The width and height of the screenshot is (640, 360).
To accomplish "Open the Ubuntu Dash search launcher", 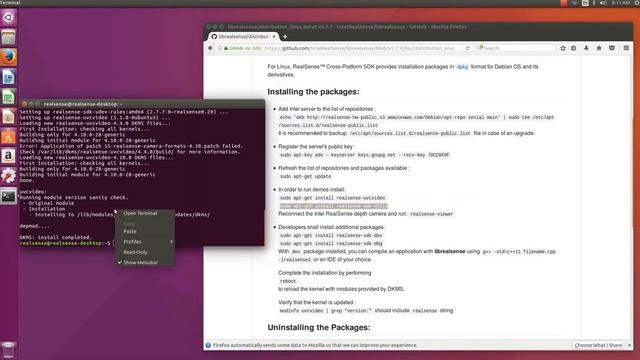I will [x=9, y=17].
